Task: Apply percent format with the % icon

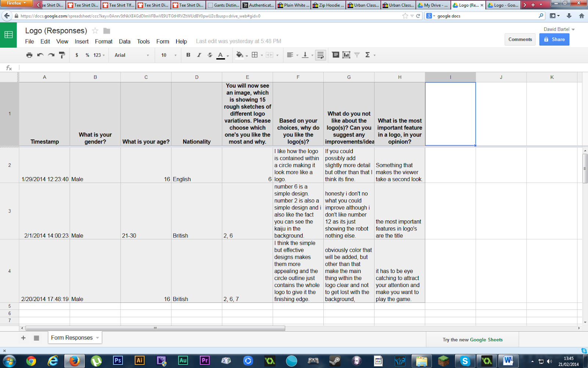Action: [87, 55]
